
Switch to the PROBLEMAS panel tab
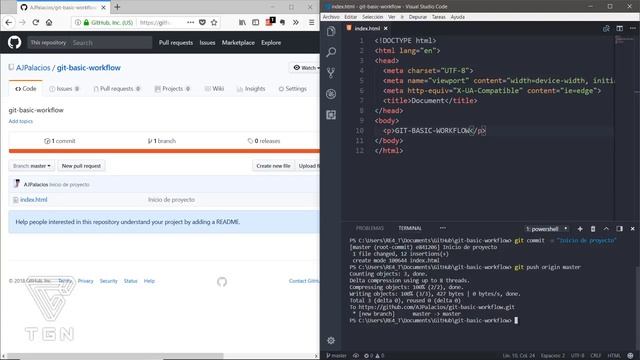point(370,228)
